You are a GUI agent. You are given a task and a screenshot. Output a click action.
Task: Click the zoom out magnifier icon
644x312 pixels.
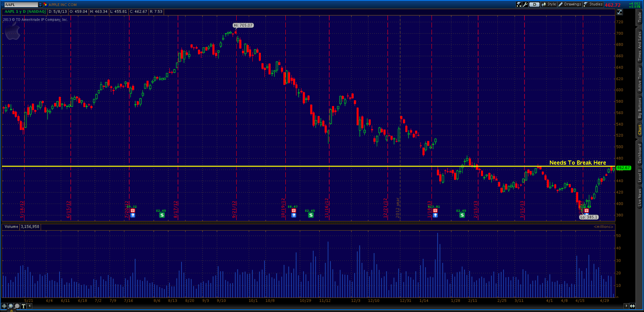(x=17, y=306)
